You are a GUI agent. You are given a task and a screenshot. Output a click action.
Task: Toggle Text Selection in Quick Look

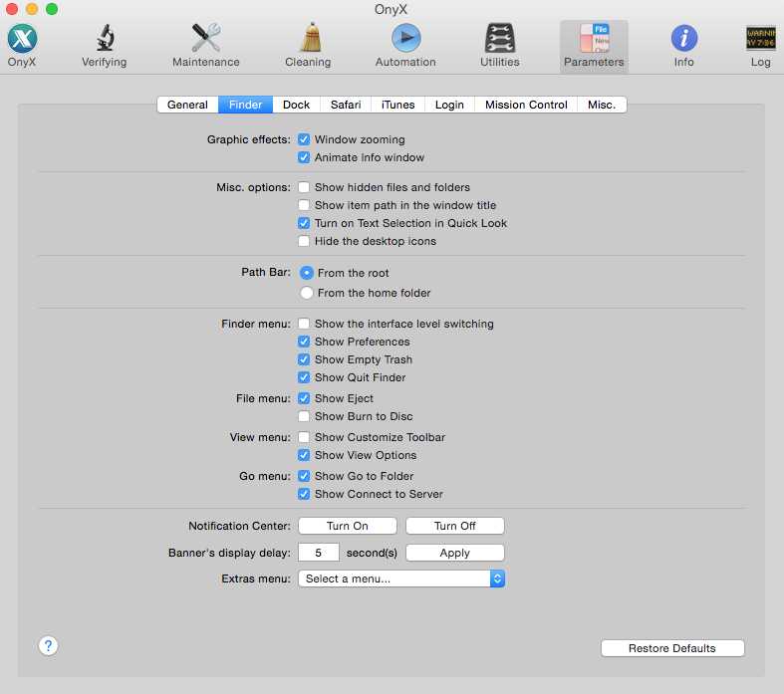(304, 223)
